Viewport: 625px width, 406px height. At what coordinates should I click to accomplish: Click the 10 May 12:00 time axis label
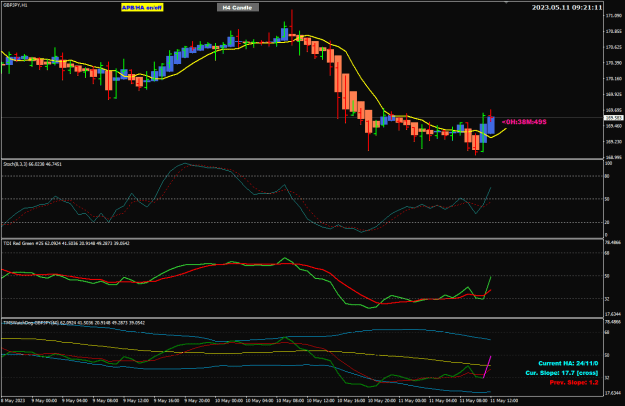click(319, 400)
